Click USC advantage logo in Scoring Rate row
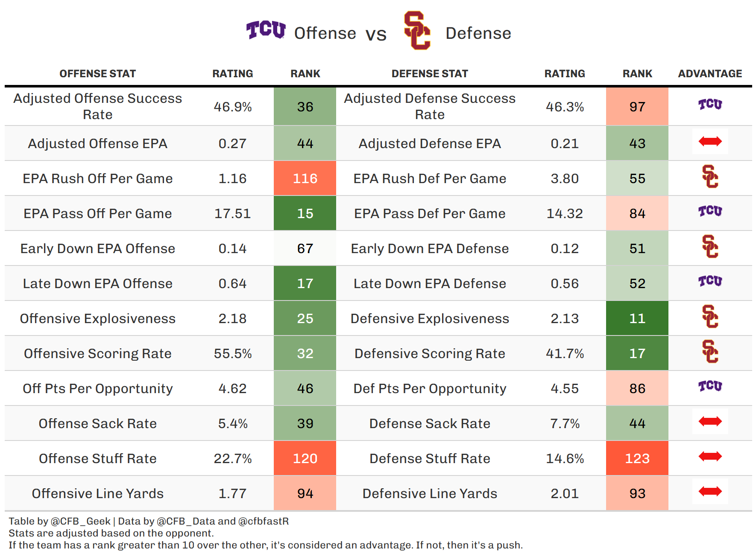Viewport: 756px width, 560px height. tap(710, 352)
